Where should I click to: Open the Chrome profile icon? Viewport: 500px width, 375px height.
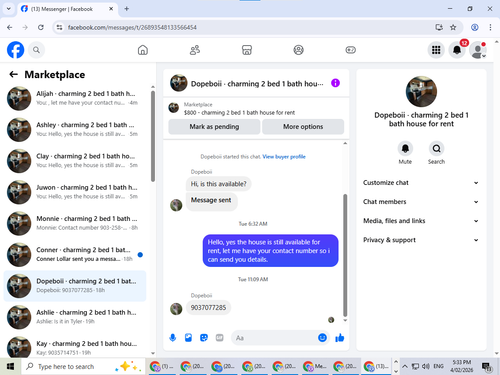[475, 27]
